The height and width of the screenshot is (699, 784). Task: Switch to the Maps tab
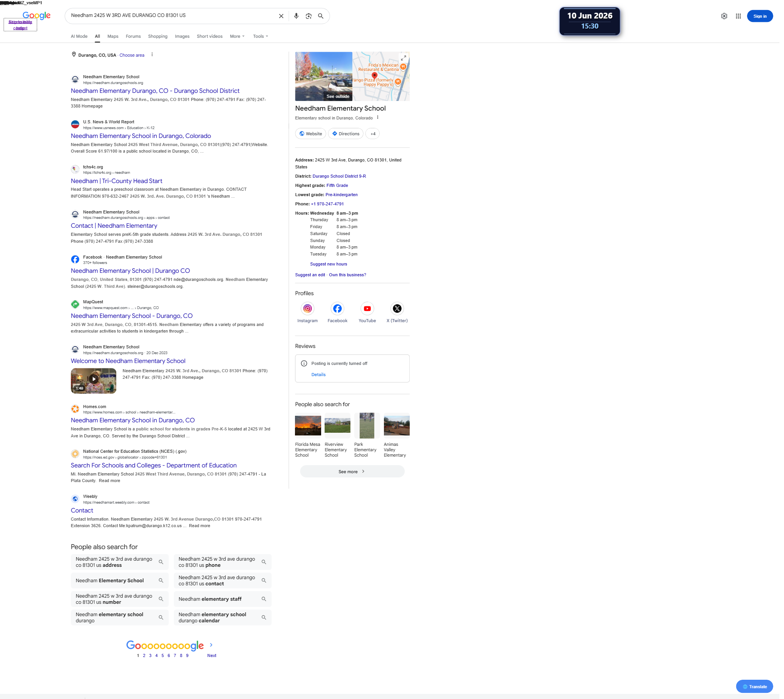coord(113,36)
